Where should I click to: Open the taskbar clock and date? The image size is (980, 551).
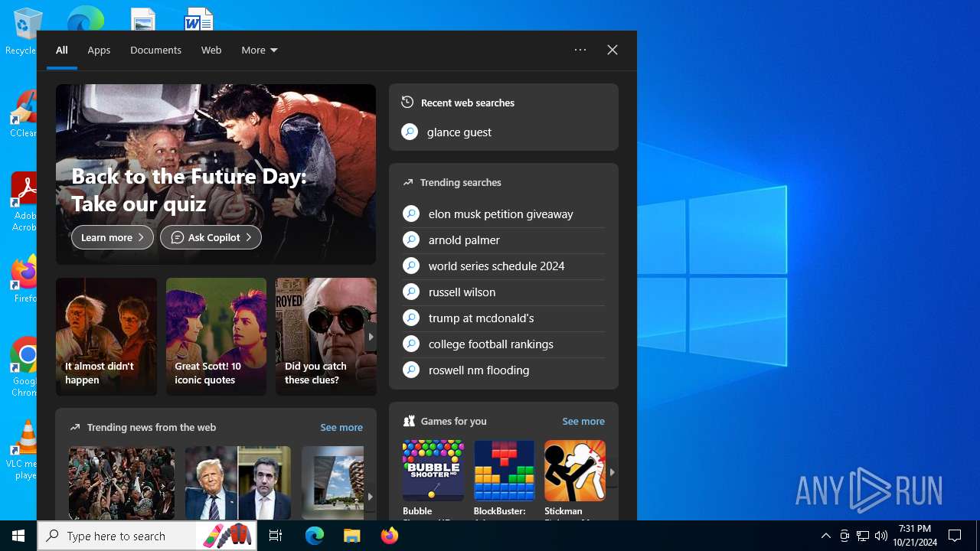pyautogui.click(x=915, y=536)
